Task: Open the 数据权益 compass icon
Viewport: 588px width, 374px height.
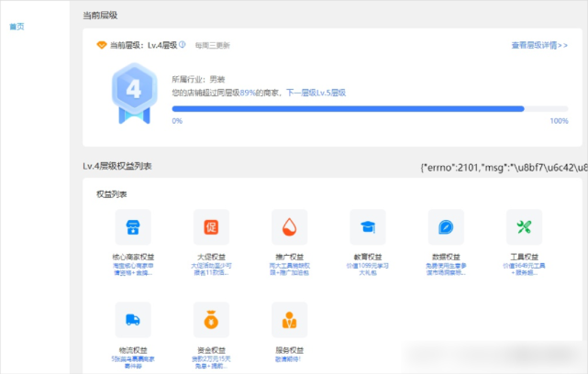Action: (x=446, y=227)
